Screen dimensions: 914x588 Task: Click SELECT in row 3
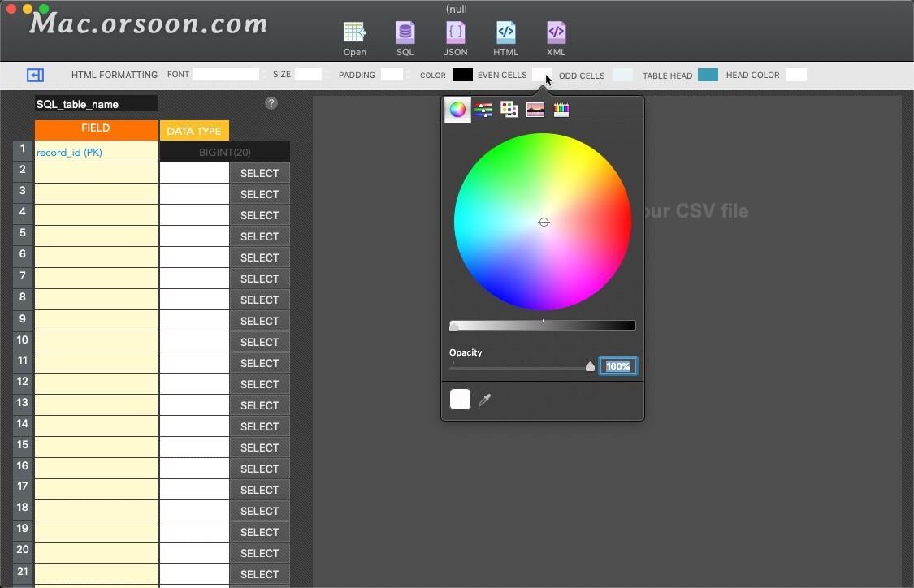(x=259, y=194)
